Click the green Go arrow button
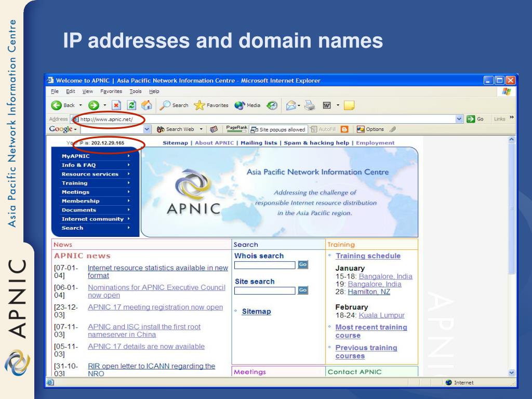 (x=471, y=119)
